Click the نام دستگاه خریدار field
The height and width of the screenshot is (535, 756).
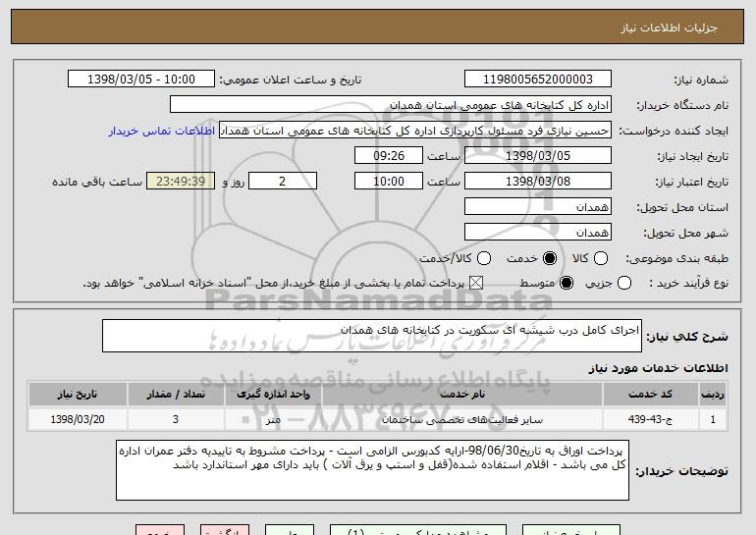point(391,105)
